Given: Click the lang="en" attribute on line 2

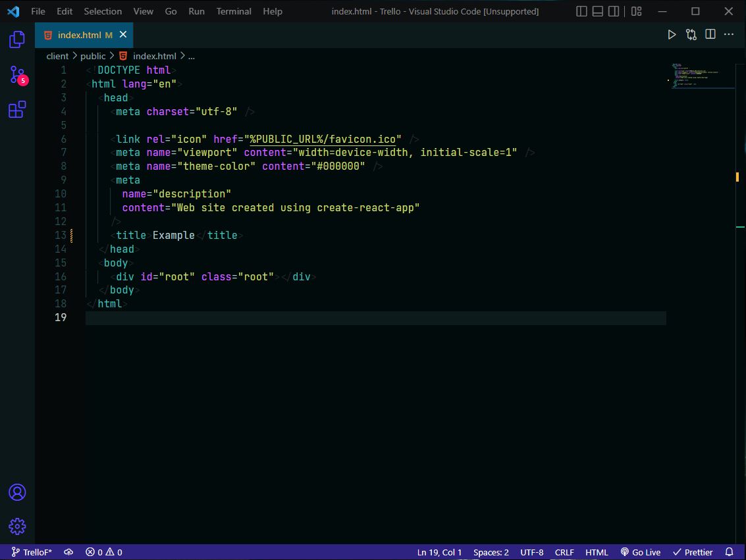Looking at the screenshot, I should pyautogui.click(x=149, y=84).
